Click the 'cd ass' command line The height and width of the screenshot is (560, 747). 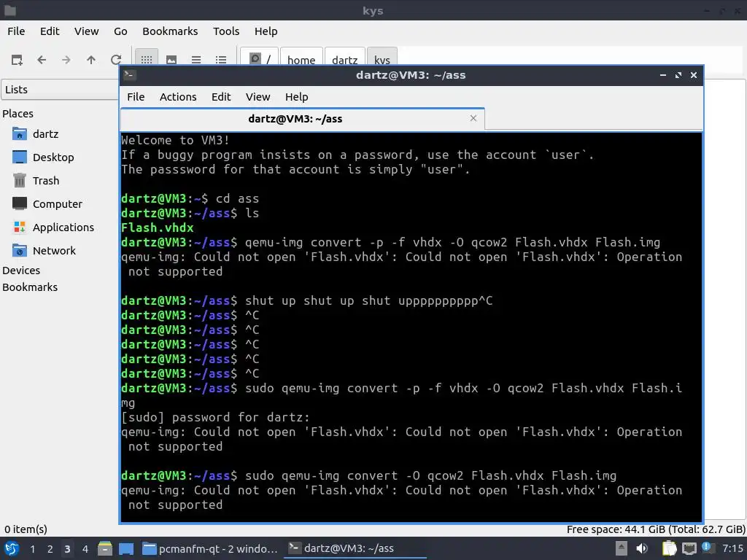[x=190, y=198]
